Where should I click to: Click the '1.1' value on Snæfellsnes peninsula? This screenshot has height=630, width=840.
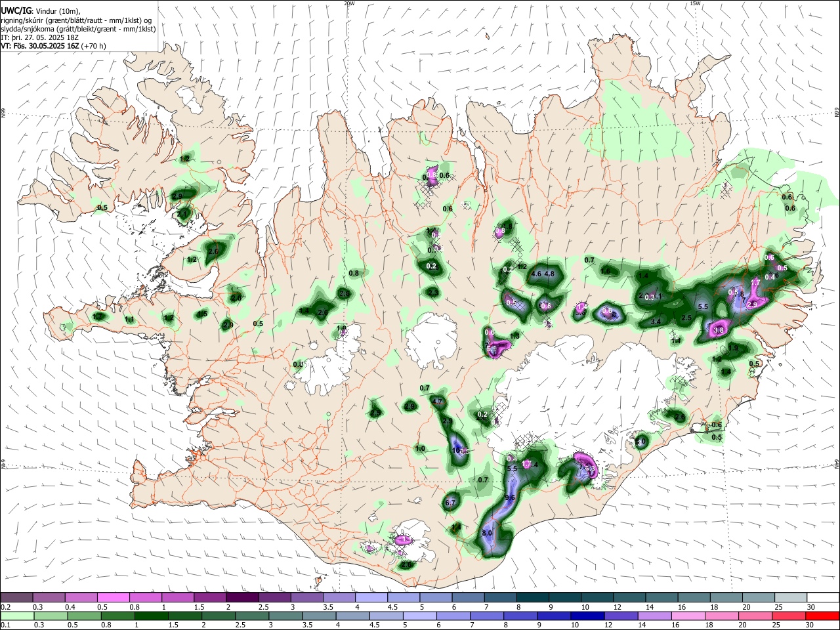point(129,320)
